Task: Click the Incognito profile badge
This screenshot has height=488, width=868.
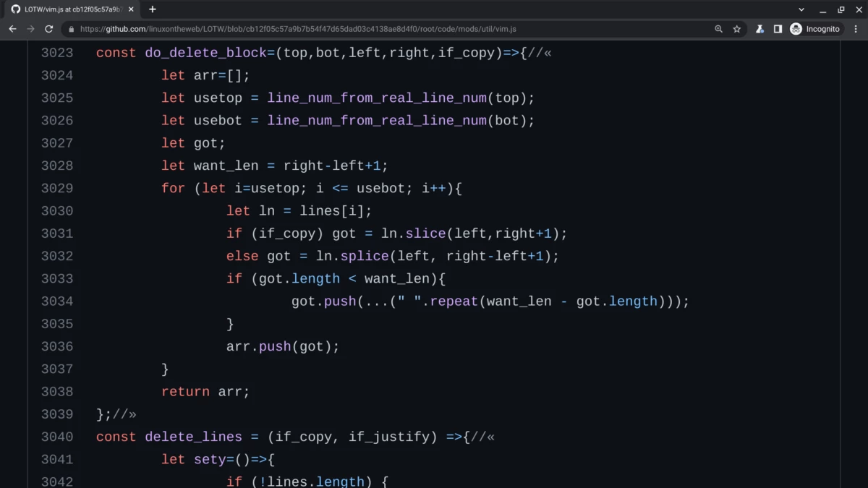Action: click(816, 29)
